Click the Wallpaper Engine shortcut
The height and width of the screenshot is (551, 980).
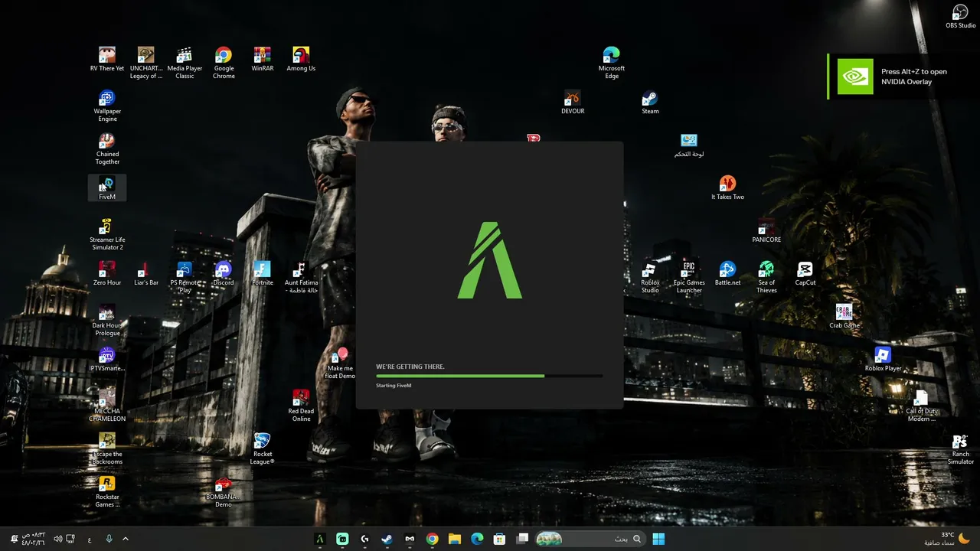tap(107, 106)
